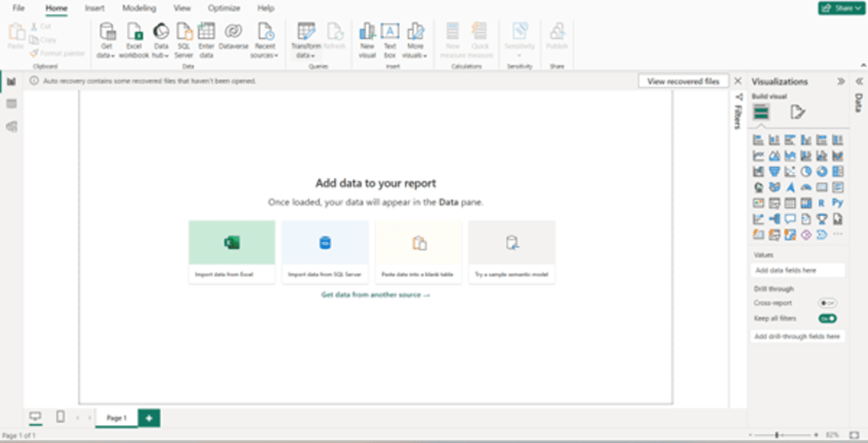Viewport: 868px width, 443px height.
Task: Switch to desktop layout at bottom
Action: (35, 417)
